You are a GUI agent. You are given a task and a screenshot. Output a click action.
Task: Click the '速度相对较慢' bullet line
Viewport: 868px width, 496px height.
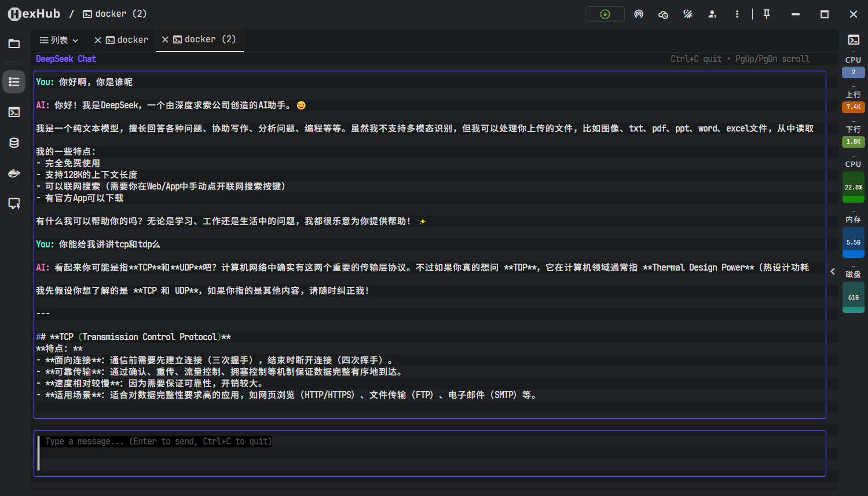coord(151,384)
